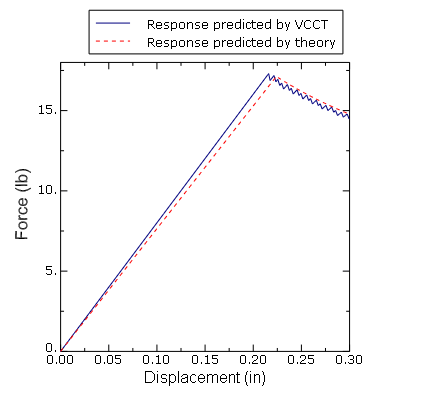Click the dashed red theory legend line
This screenshot has width=432, height=401.
[x=113, y=41]
